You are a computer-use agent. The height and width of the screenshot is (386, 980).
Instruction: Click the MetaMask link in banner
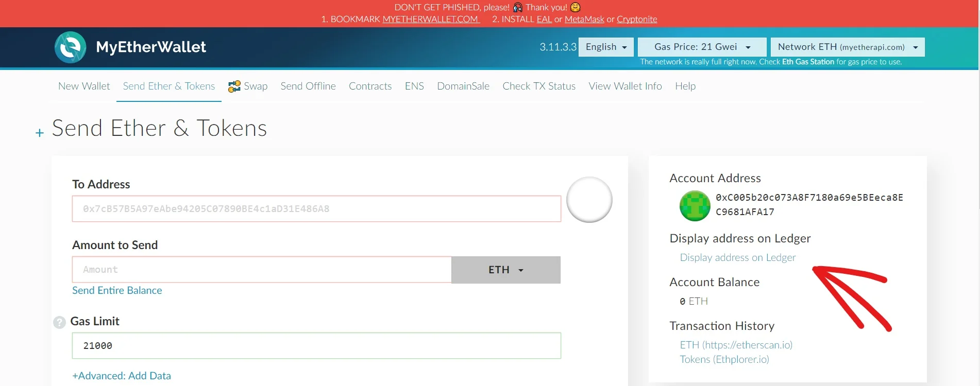pos(584,19)
